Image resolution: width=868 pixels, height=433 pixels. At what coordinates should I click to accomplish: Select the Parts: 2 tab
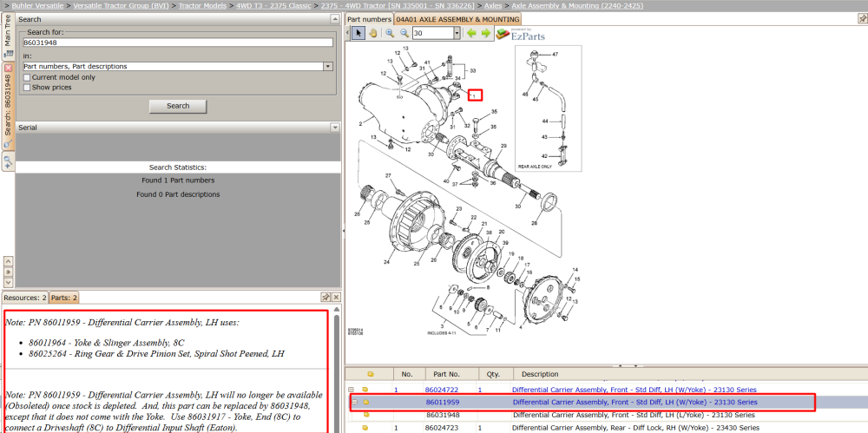tap(64, 298)
